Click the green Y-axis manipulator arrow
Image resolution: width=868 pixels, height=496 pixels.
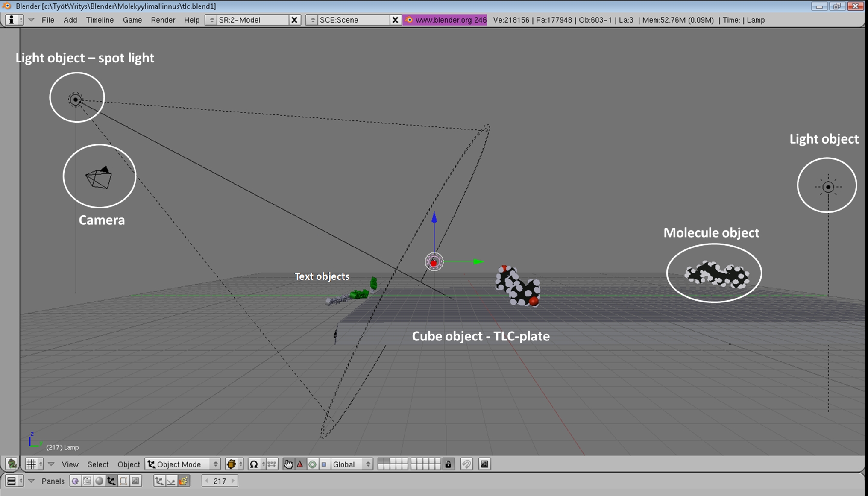coord(478,261)
